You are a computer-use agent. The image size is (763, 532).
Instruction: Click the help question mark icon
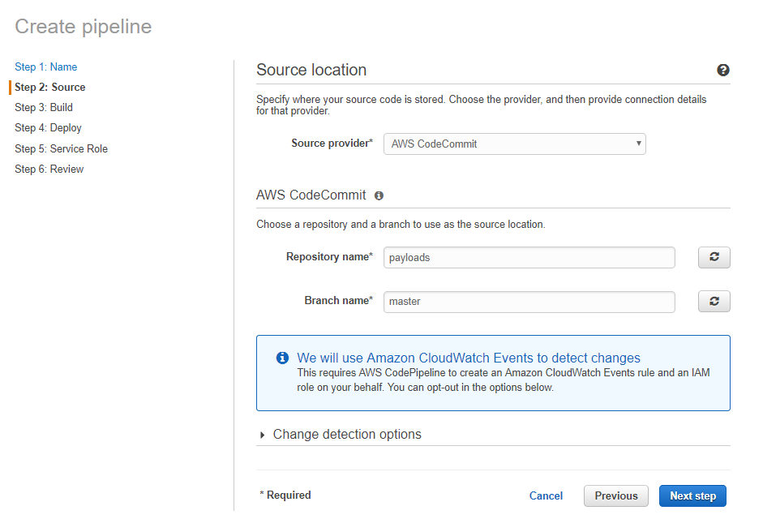(x=722, y=70)
